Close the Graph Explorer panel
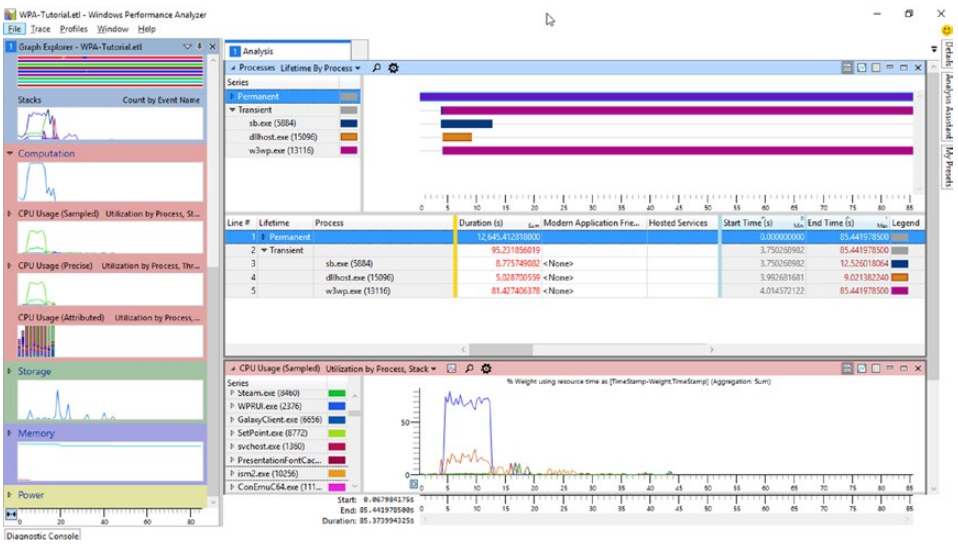The image size is (958, 548). pyautogui.click(x=212, y=46)
